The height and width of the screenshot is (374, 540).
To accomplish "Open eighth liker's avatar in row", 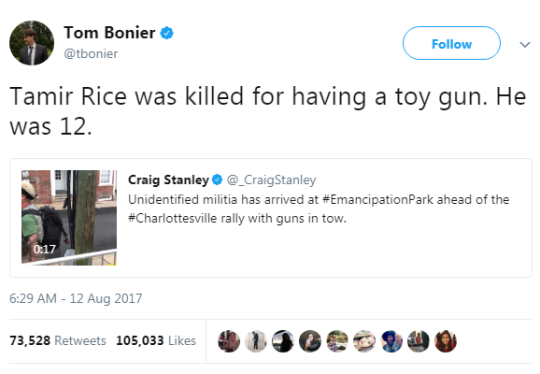I will click(418, 341).
